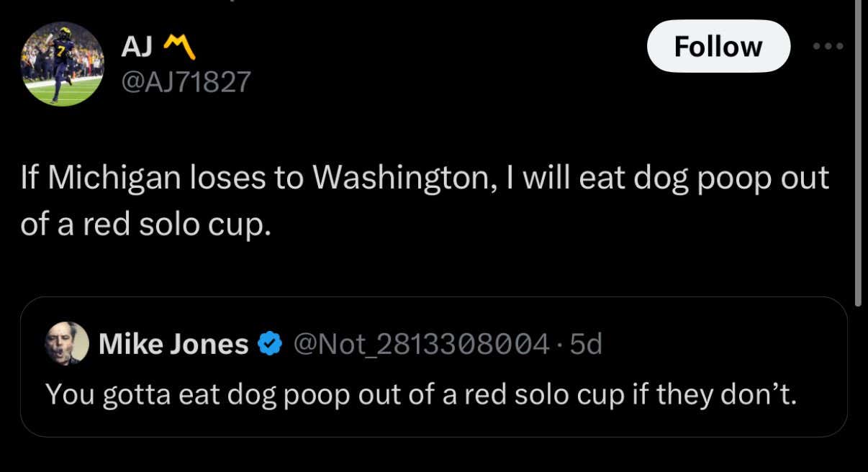Click the blue verified badge next to Mike Jones

tap(270, 343)
